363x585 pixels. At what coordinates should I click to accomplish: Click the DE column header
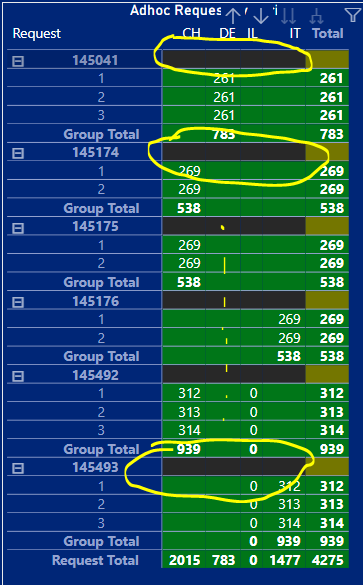coord(228,33)
